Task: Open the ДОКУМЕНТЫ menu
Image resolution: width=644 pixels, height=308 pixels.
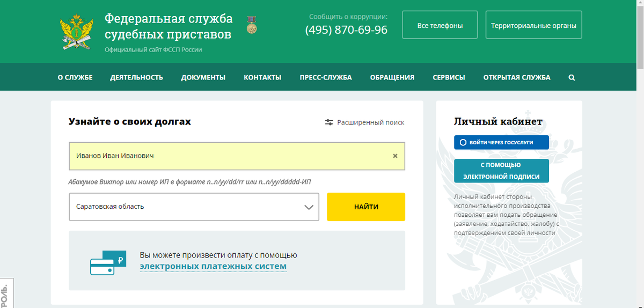Action: [203, 77]
